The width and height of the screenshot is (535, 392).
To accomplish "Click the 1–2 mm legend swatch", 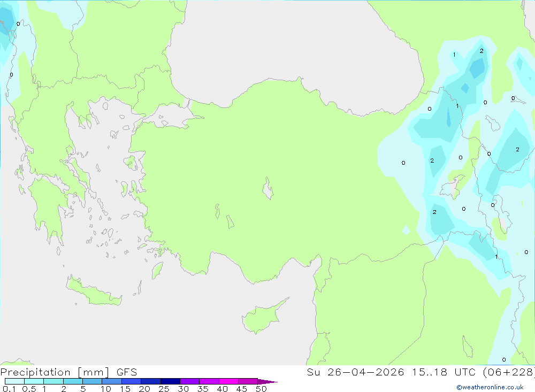I will [x=53, y=381].
